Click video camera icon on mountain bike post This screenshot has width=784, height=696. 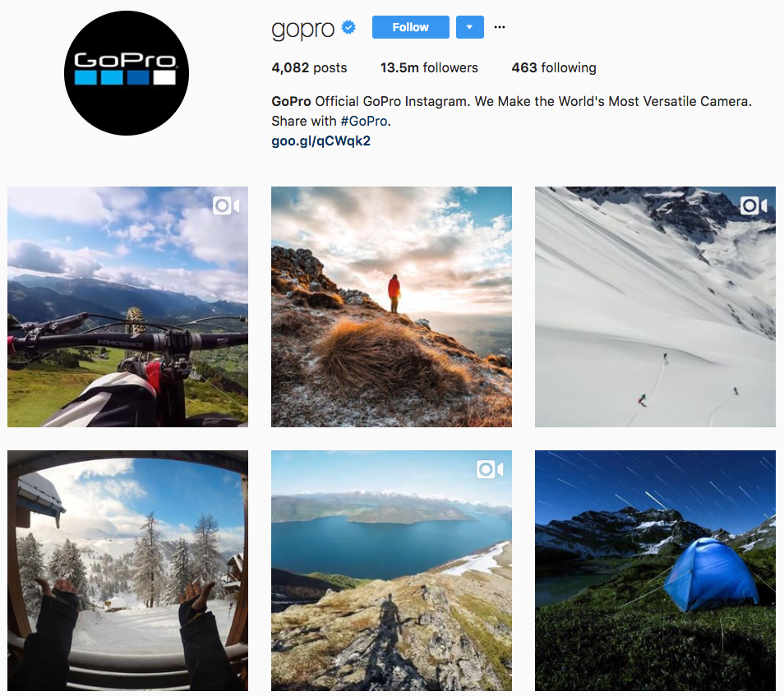pos(226,205)
